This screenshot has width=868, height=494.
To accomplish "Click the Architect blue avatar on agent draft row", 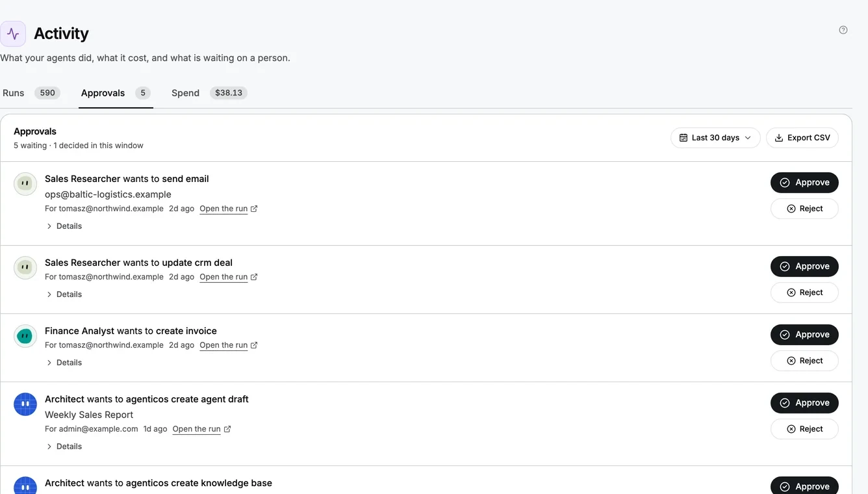I will [x=25, y=404].
